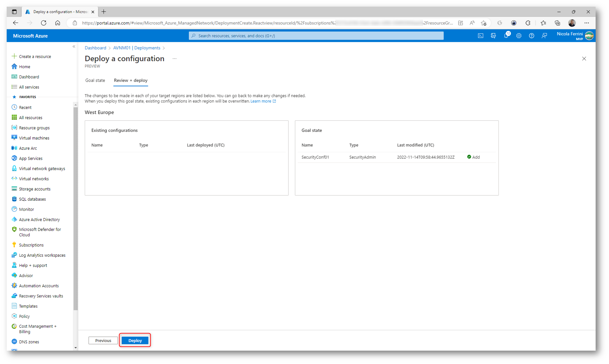Image resolution: width=609 pixels, height=364 pixels.
Task: Click the Virtual machines icon in sidebar
Action: (x=14, y=138)
